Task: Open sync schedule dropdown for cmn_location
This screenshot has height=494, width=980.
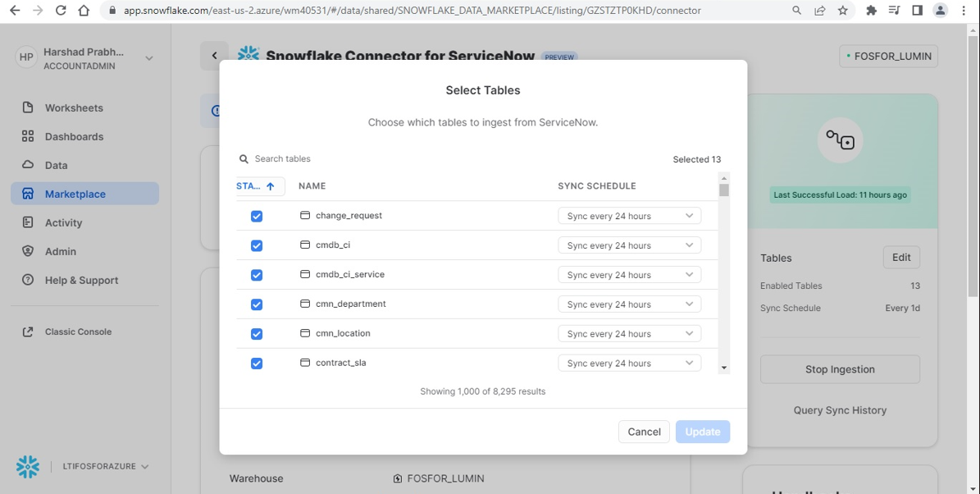Action: [x=629, y=333]
